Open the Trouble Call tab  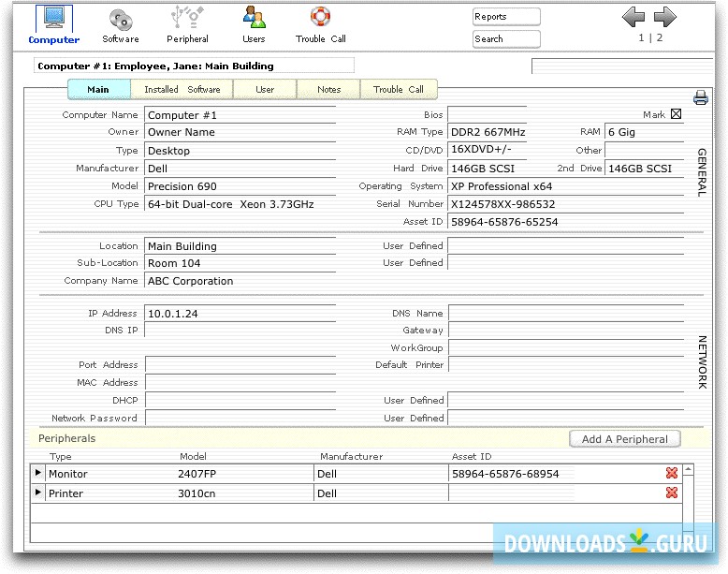click(x=399, y=90)
